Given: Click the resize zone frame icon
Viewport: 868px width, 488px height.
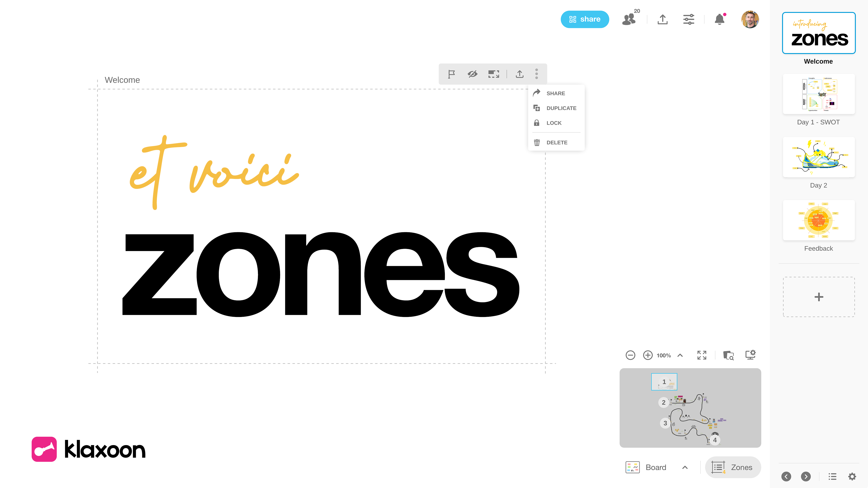Looking at the screenshot, I should point(494,74).
